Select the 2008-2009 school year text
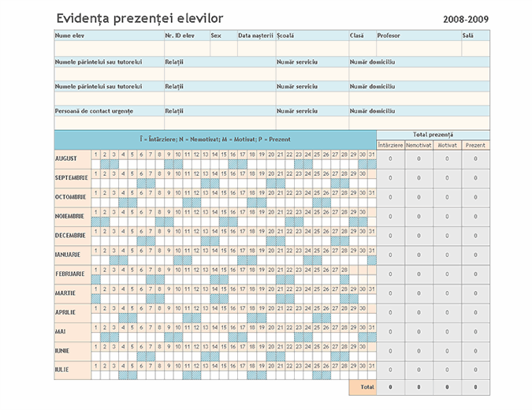 tap(465, 18)
